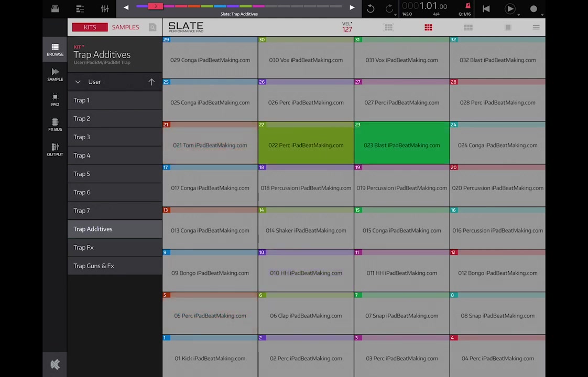Image resolution: width=588 pixels, height=377 pixels.
Task: Open the VEL 127 velocity dropdown
Action: click(347, 27)
